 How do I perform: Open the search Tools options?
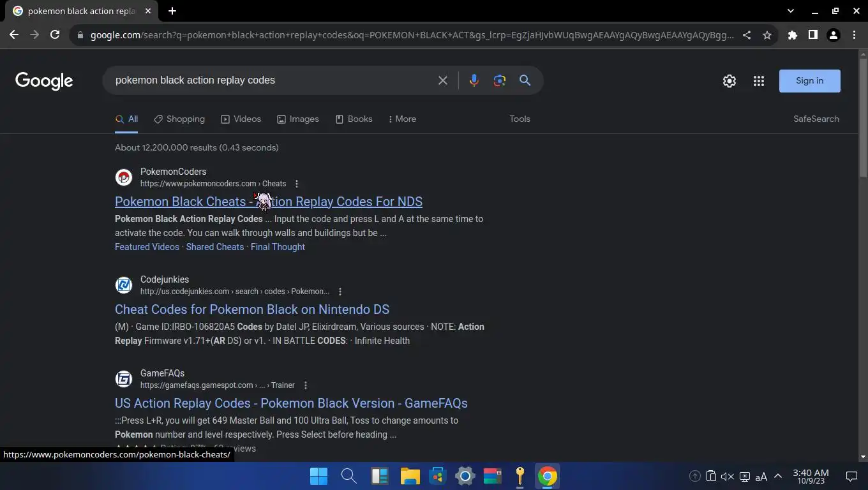click(x=520, y=119)
